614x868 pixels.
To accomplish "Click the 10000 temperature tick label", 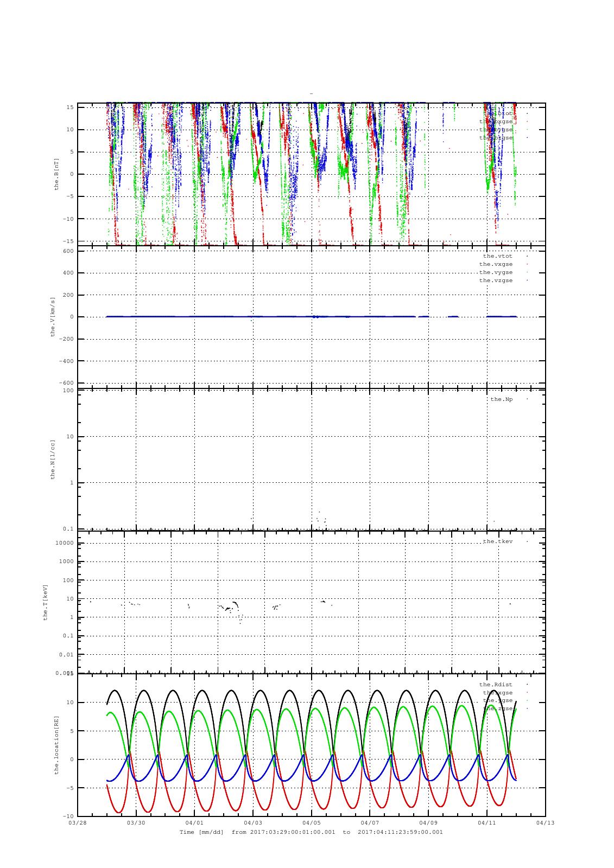I will coord(65,543).
